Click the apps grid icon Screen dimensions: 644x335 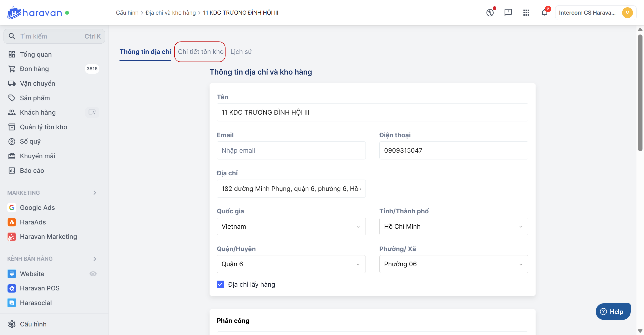point(526,13)
